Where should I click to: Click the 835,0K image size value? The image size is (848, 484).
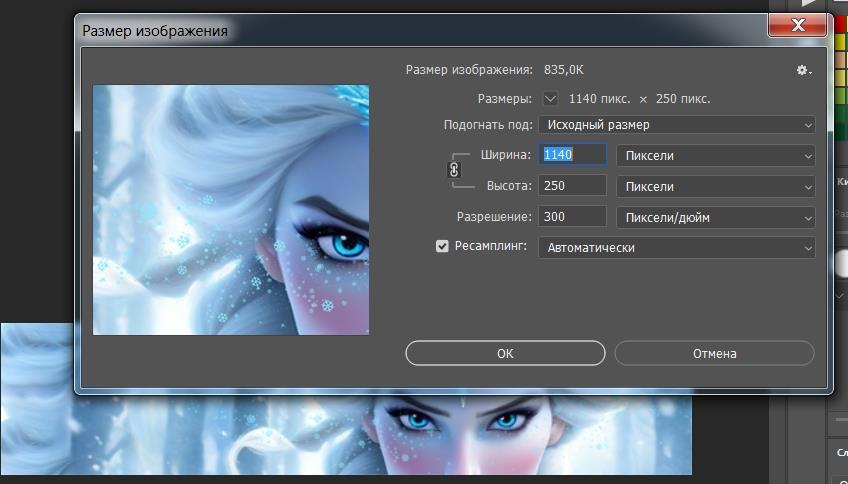coord(564,70)
